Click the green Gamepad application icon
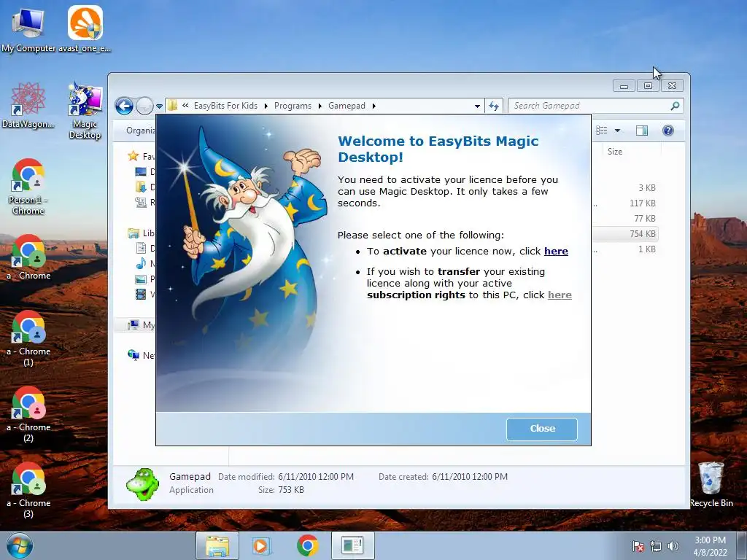The width and height of the screenshot is (747, 560). click(x=142, y=484)
